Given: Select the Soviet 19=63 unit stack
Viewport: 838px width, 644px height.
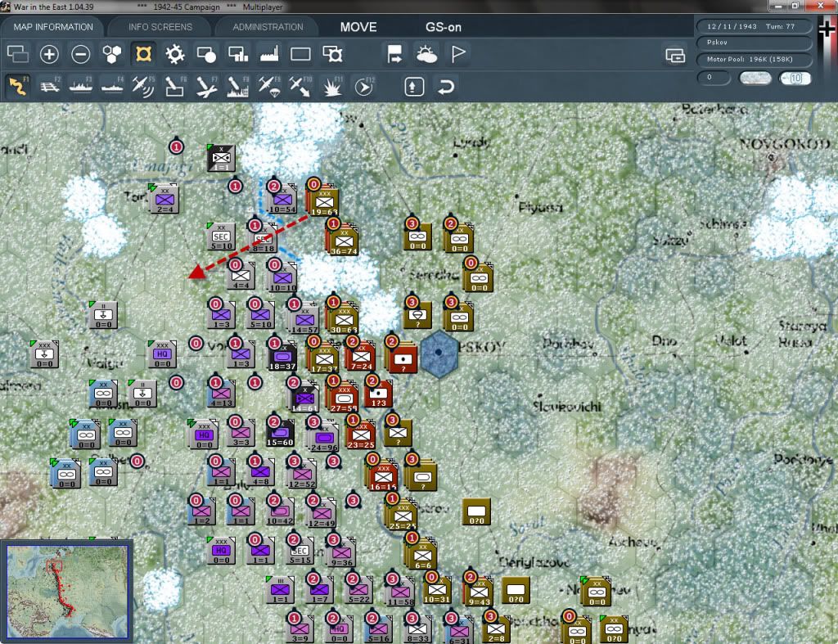Looking at the screenshot, I should pos(324,202).
